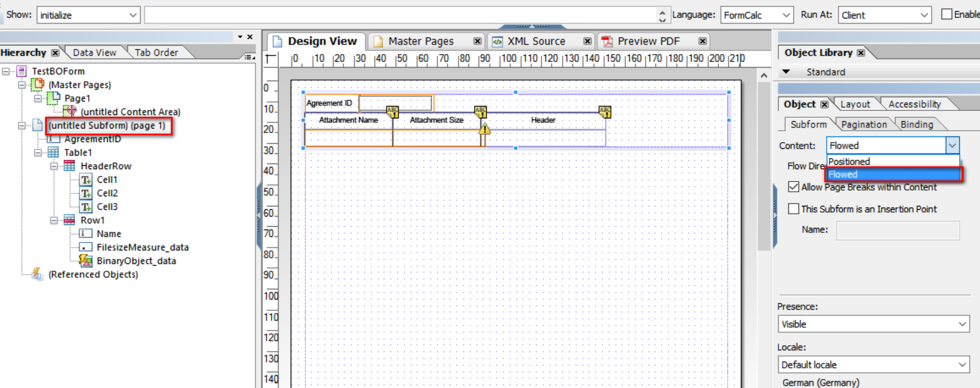Open the Master Pages editor tab
The image size is (980, 388).
tap(421, 41)
